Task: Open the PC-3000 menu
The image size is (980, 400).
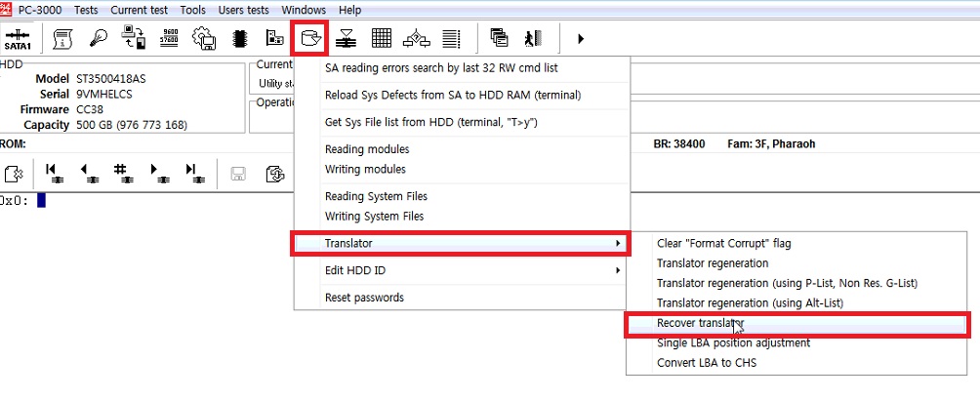Action: [x=40, y=10]
